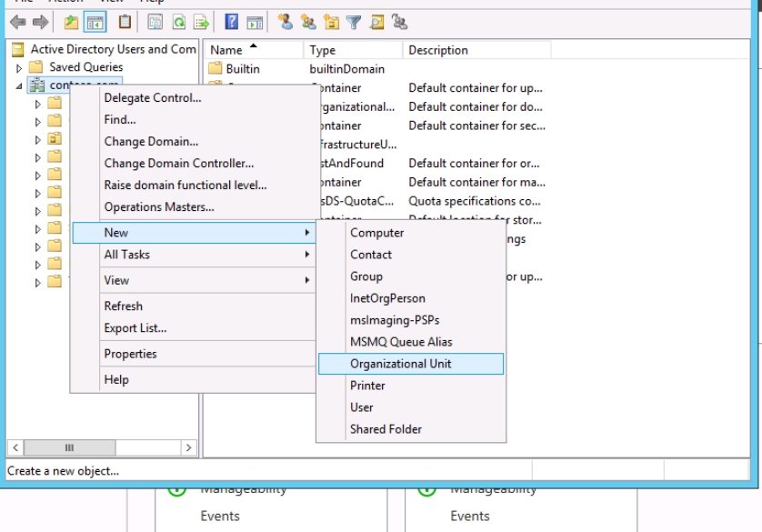
Task: Open the New submenu
Action: click(195, 233)
